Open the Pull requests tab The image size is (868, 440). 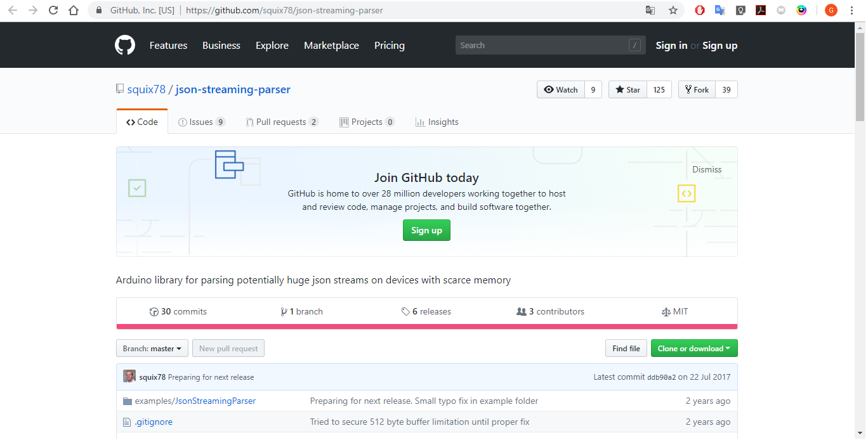(282, 122)
